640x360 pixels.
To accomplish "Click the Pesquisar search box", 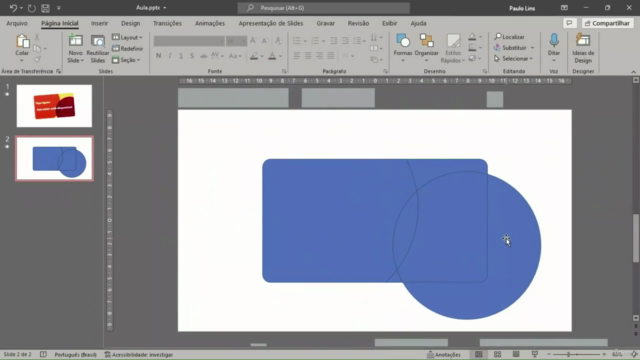I will pos(324,8).
